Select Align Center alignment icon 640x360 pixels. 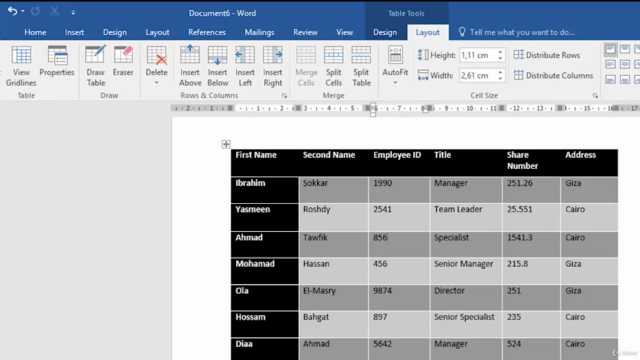624,64
